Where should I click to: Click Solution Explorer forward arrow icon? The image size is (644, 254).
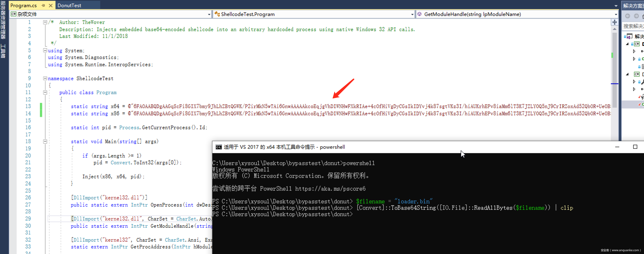636,16
